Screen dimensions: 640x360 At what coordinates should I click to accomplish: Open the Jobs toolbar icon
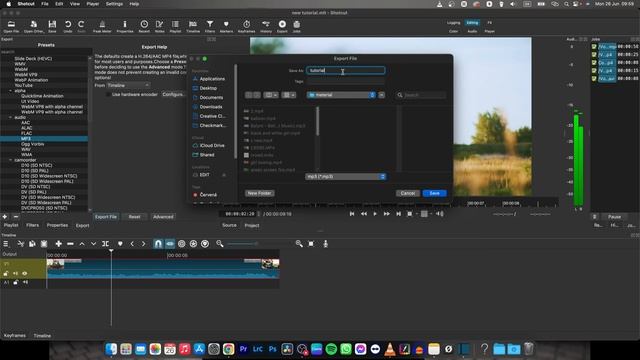coord(297,27)
